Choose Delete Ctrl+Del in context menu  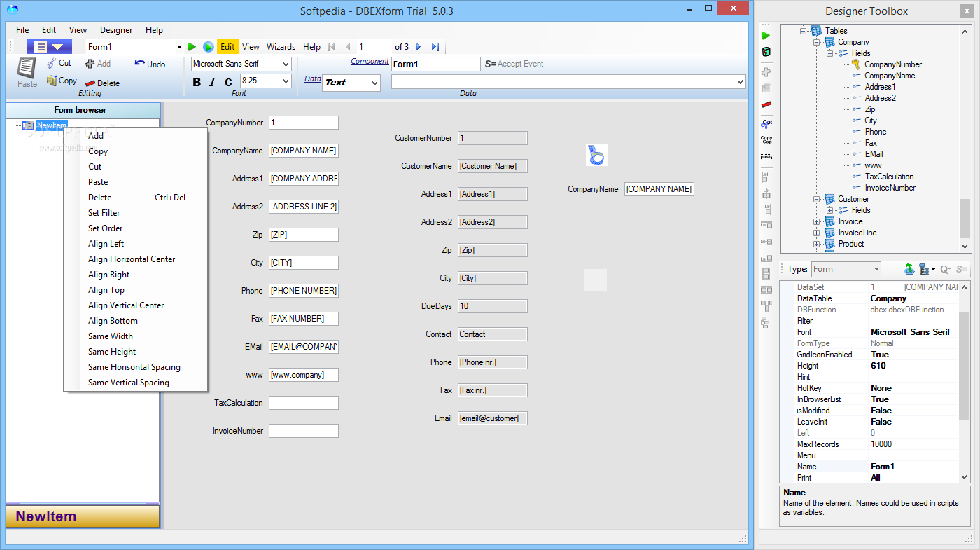[135, 198]
